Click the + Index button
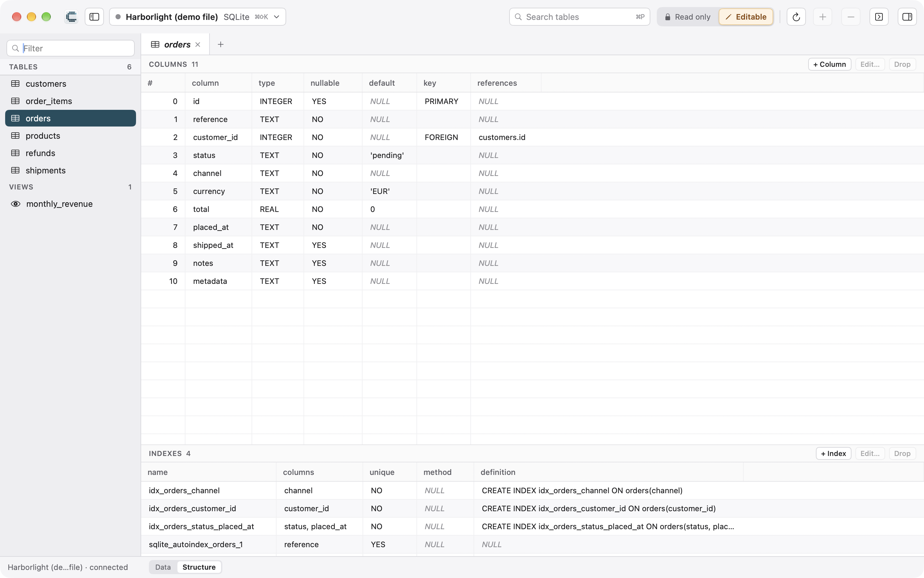 click(833, 453)
